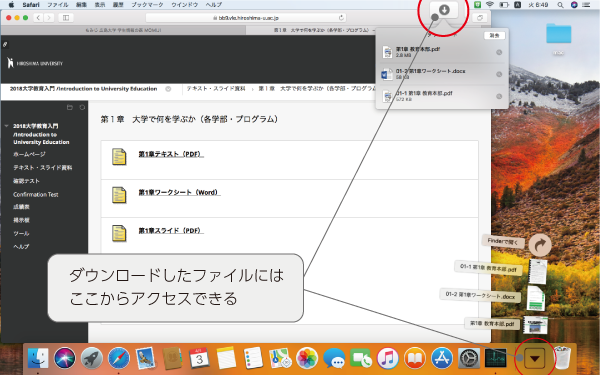Clear the downloads list with 消去 button
The image size is (600, 375).
click(494, 35)
